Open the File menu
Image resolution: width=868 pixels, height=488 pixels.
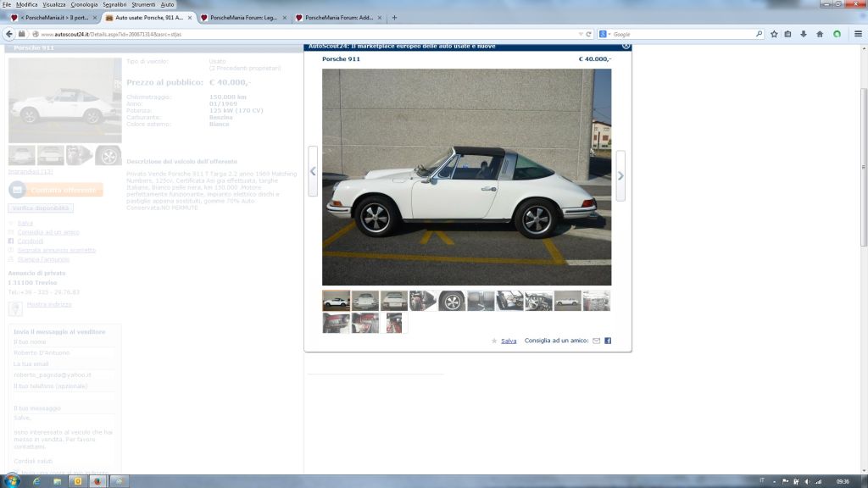point(7,4)
